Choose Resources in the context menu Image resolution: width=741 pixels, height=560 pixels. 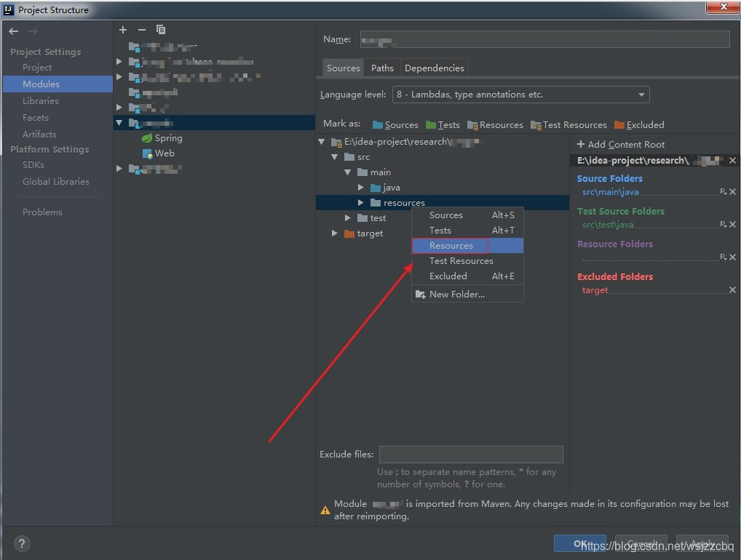coord(467,246)
